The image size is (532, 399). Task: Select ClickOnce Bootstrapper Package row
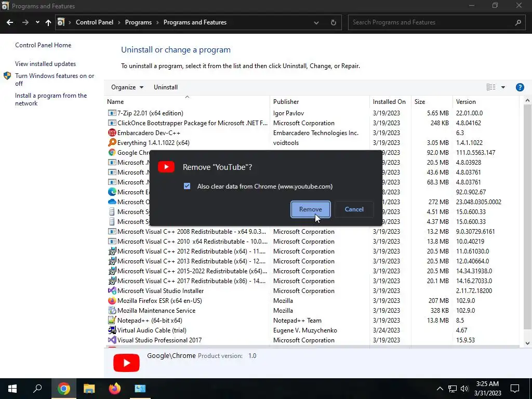click(312, 123)
